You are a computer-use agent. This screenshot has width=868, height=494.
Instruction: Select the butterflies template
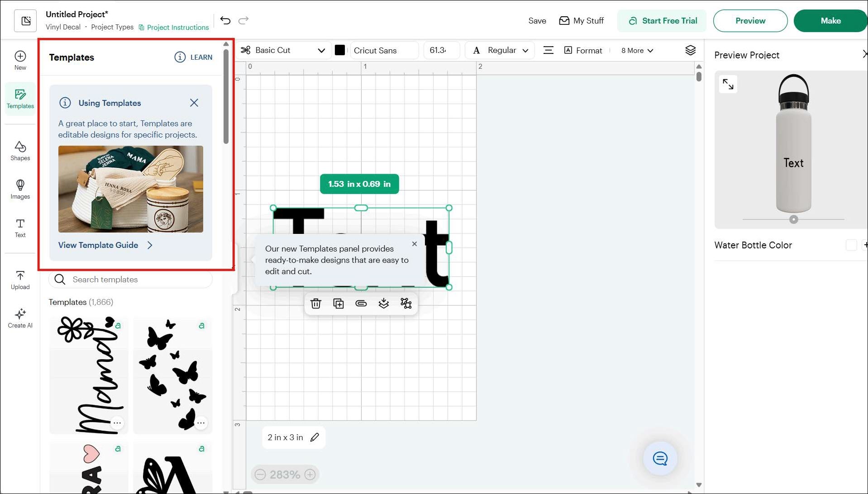(x=173, y=375)
